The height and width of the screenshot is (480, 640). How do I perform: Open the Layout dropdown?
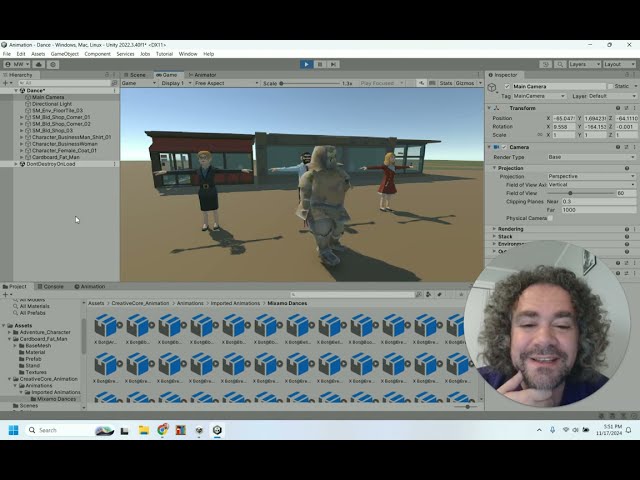click(619, 64)
